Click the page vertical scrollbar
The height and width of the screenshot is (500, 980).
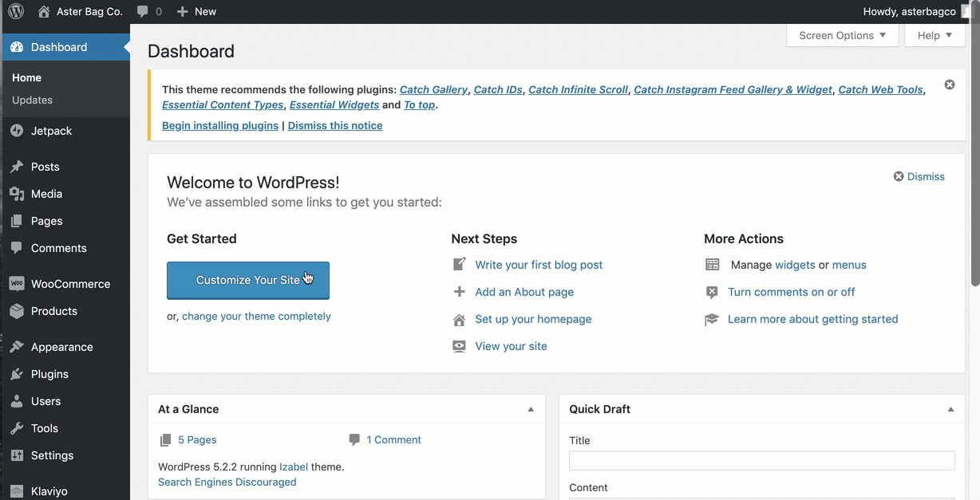[x=974, y=159]
